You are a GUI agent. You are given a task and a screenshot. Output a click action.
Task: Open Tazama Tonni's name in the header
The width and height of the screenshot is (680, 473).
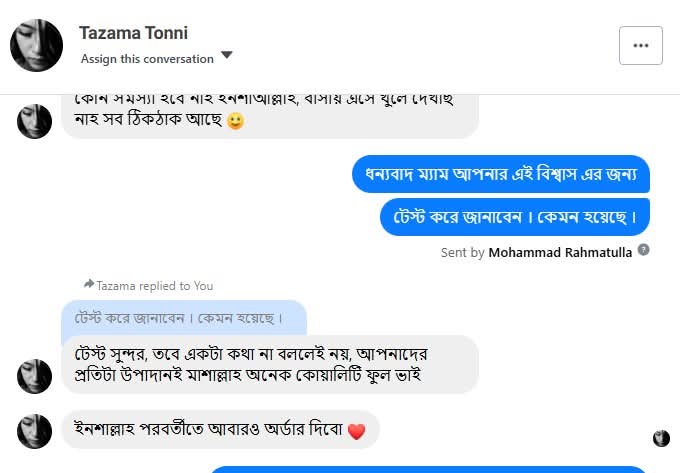click(x=133, y=33)
